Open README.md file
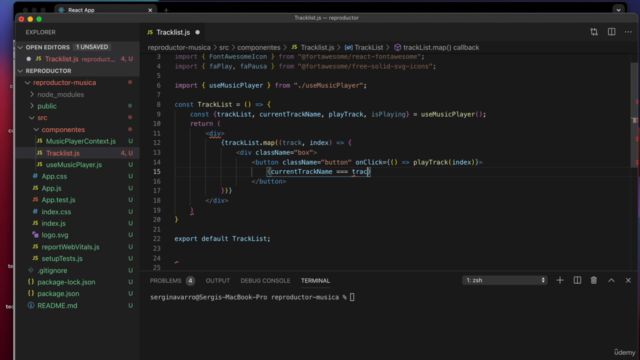Image resolution: width=640 pixels, height=360 pixels. pyautogui.click(x=57, y=306)
